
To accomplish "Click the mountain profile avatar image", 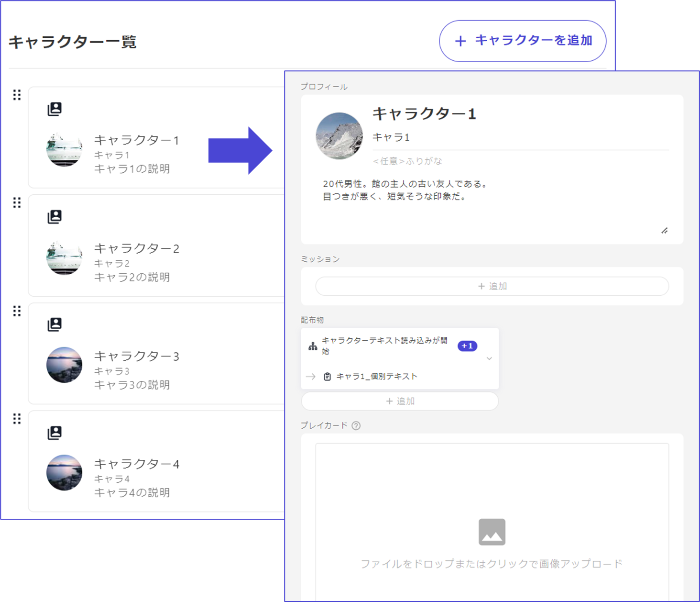I will pos(339,136).
